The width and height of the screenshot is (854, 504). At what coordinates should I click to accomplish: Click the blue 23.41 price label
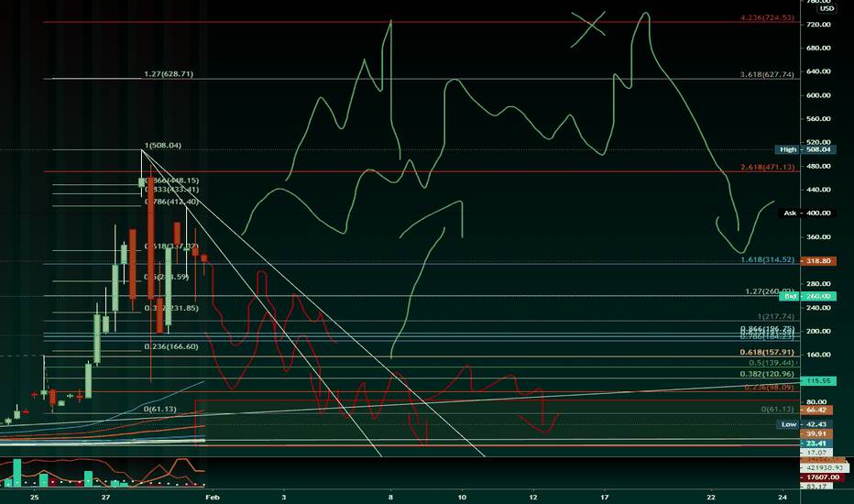pyautogui.click(x=816, y=444)
